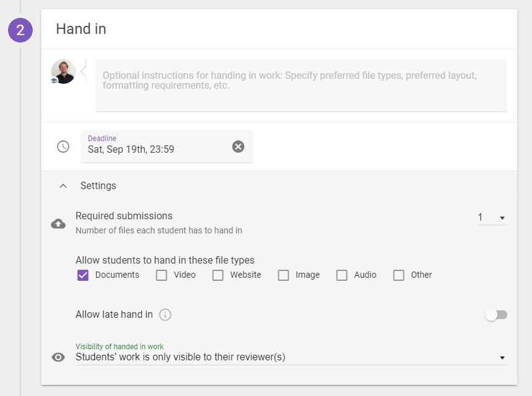Click the eye visibility icon
Viewport: 532px width, 396px height.
click(59, 357)
